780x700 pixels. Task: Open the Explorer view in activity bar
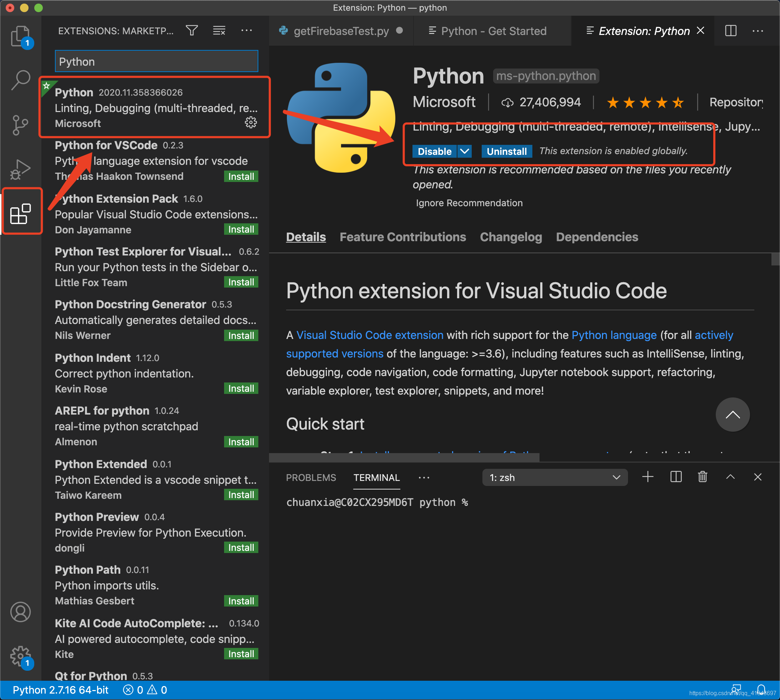20,36
